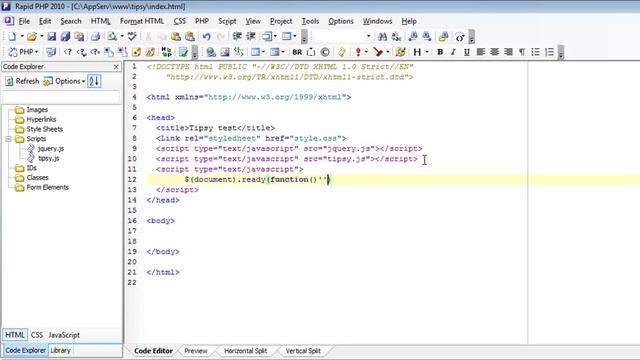This screenshot has width=640, height=360.
Task: Open the search text combo box dropdown
Action: 368,37
